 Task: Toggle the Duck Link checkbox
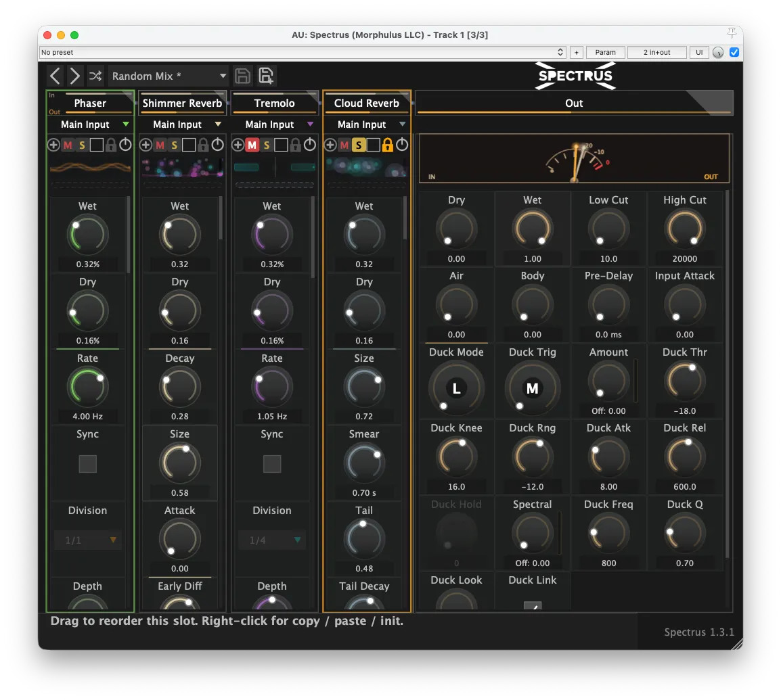click(533, 606)
